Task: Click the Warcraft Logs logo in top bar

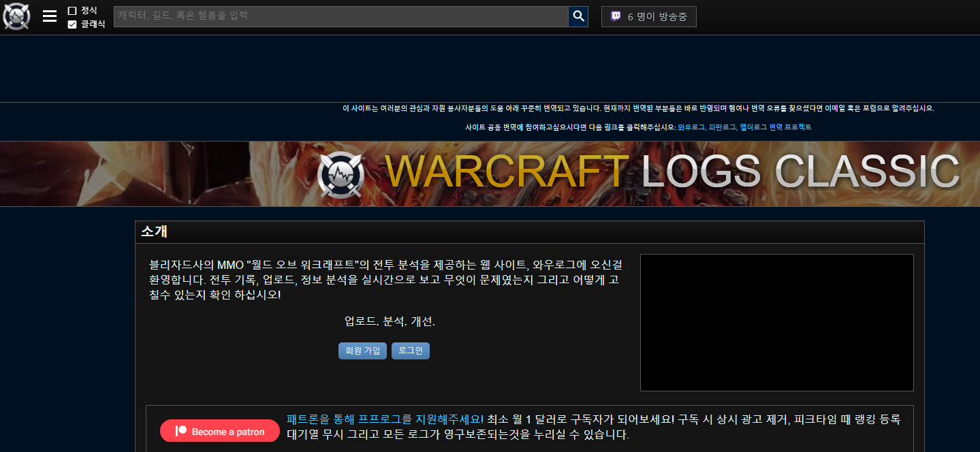Action: (16, 16)
